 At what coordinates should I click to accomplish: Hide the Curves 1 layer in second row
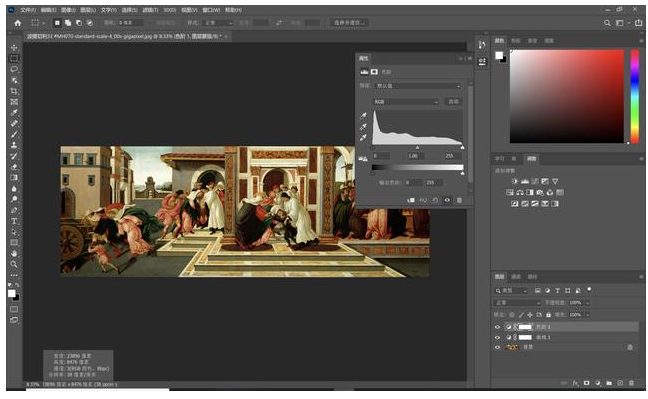498,337
